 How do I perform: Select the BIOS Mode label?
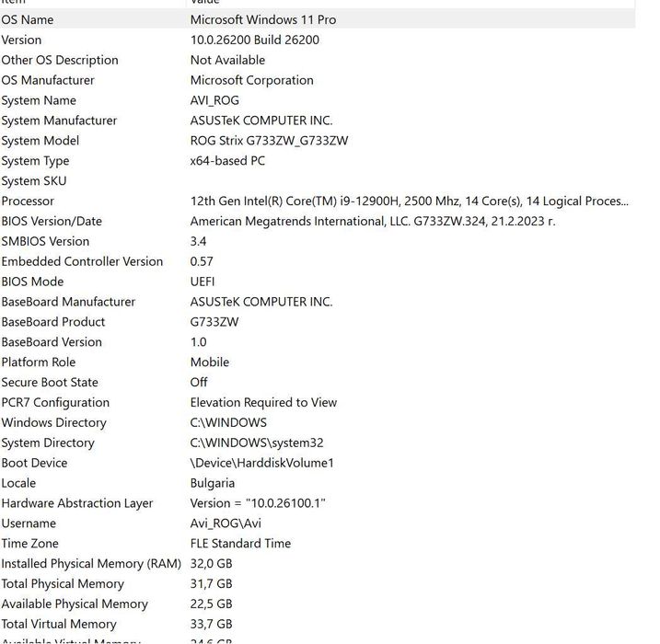(32, 282)
